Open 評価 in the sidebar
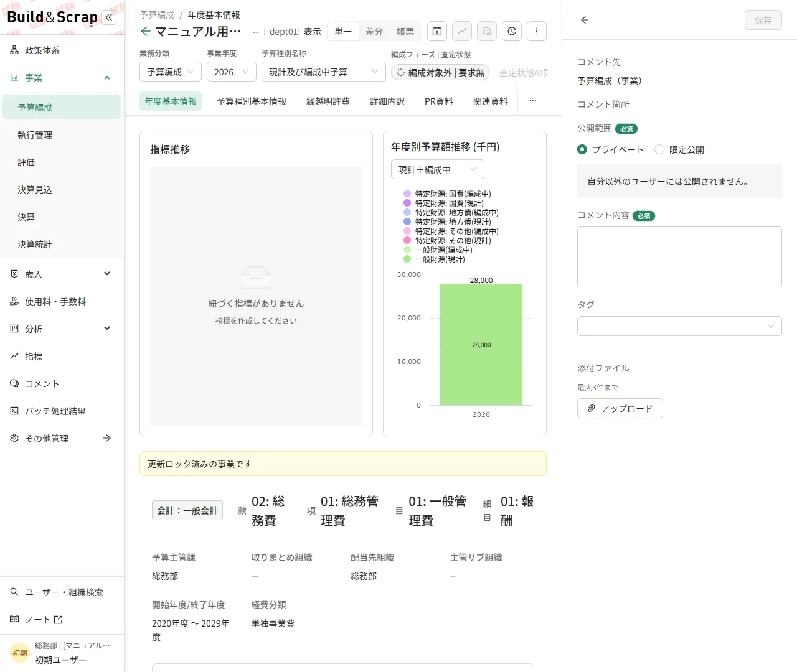The width and height of the screenshot is (797, 672). [62, 162]
